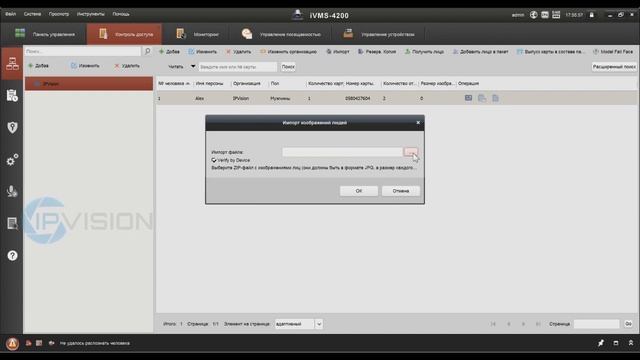Open the Инструменты menu
This screenshot has height=360, width=640.
coord(91,14)
